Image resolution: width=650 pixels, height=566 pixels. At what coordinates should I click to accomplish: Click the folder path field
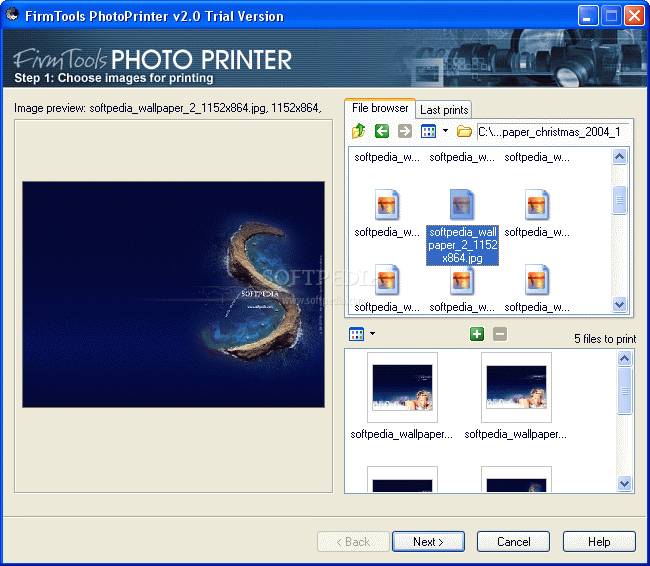tap(553, 132)
